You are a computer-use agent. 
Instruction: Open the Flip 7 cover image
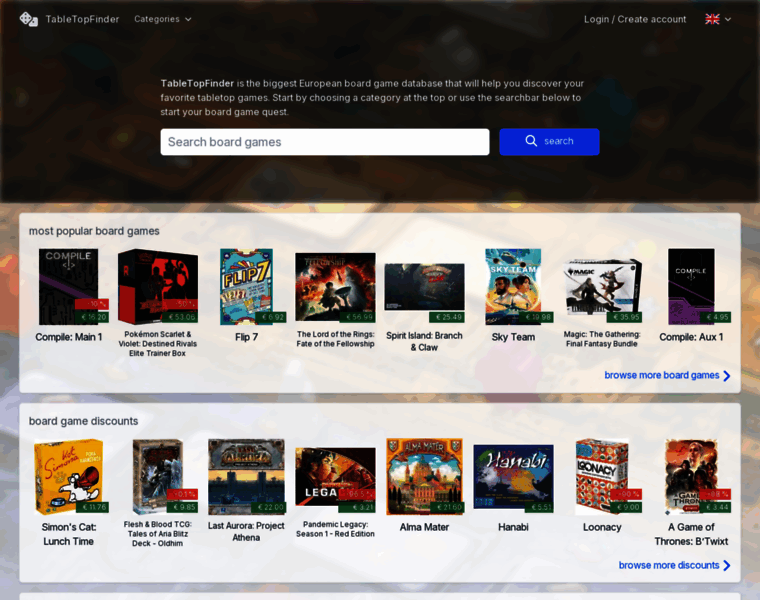click(246, 286)
